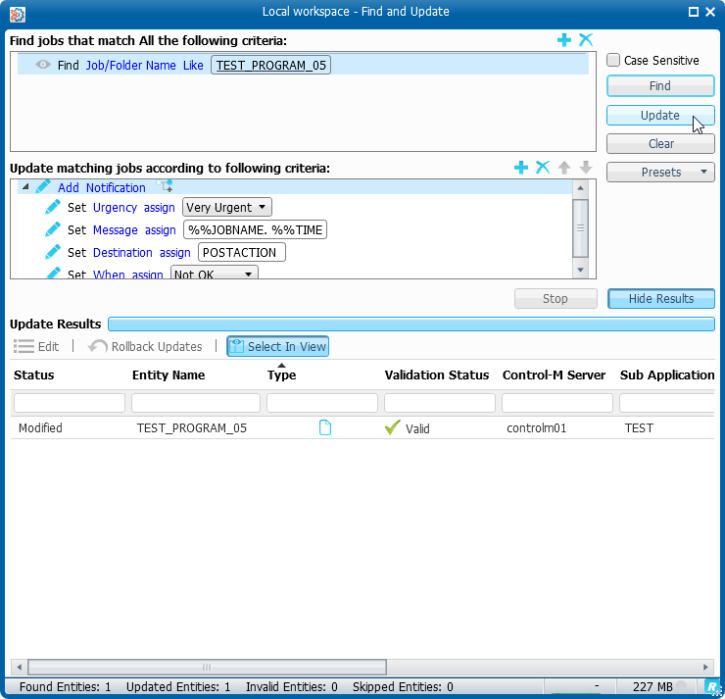Remove update criterion with the X icon

[x=543, y=168]
